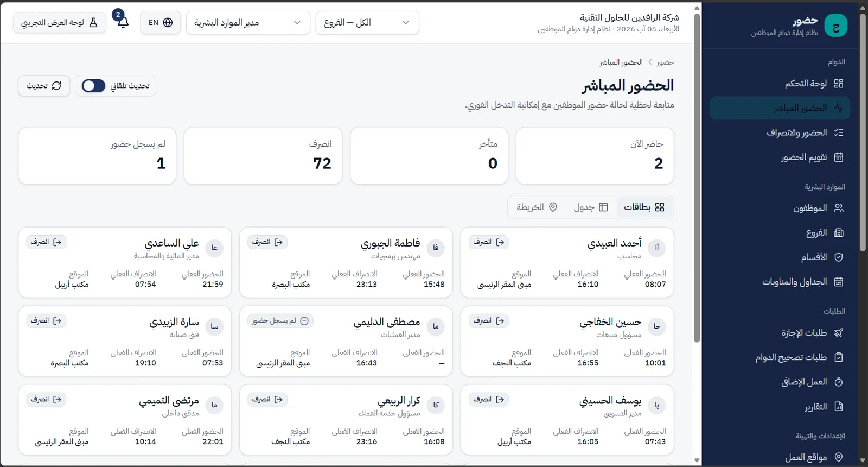Image resolution: width=868 pixels, height=467 pixels.
Task: Open the مدير الموارد البشرية role dropdown
Action: (x=248, y=22)
